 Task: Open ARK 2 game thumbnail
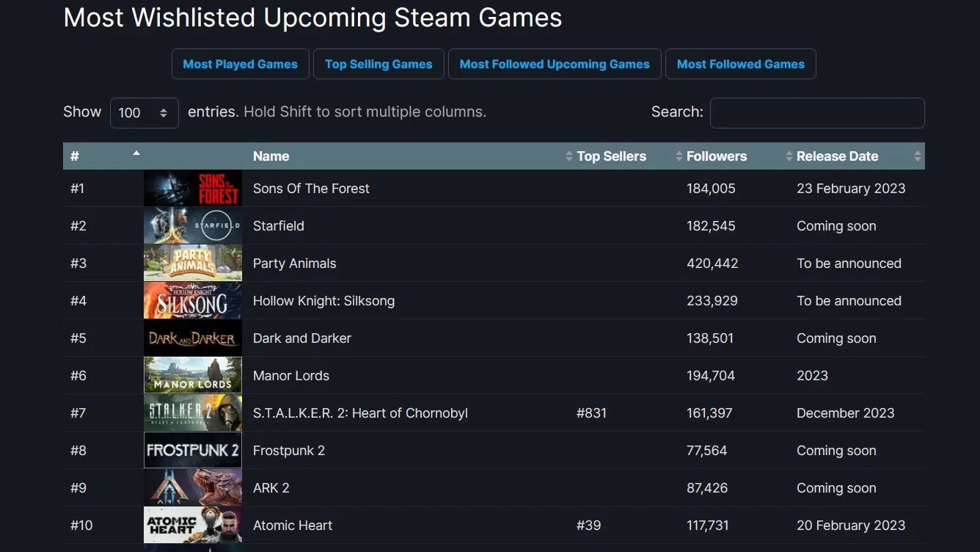(193, 487)
